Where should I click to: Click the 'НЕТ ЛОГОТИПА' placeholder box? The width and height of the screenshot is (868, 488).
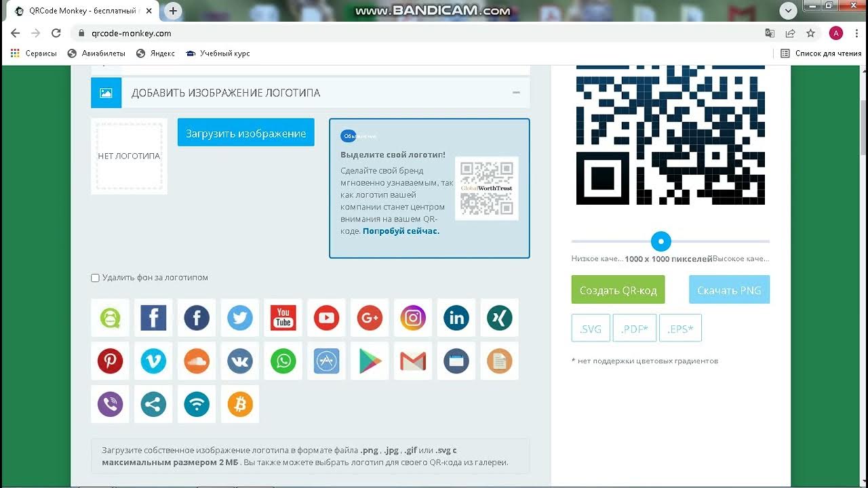coord(129,156)
